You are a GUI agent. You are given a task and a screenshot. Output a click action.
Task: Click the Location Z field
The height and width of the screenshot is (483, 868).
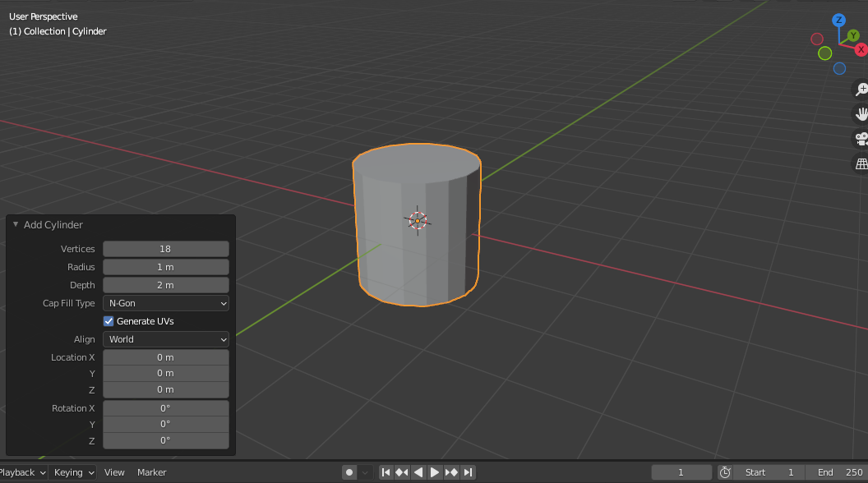(166, 390)
